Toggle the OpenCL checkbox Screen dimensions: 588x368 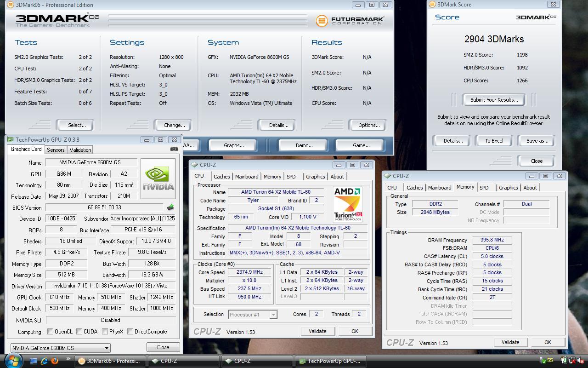51,331
